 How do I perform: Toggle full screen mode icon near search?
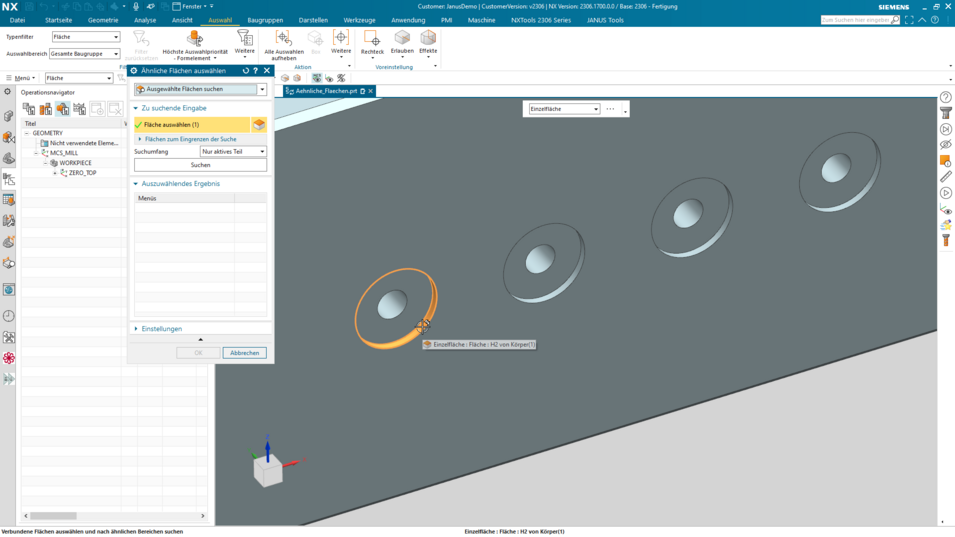909,20
